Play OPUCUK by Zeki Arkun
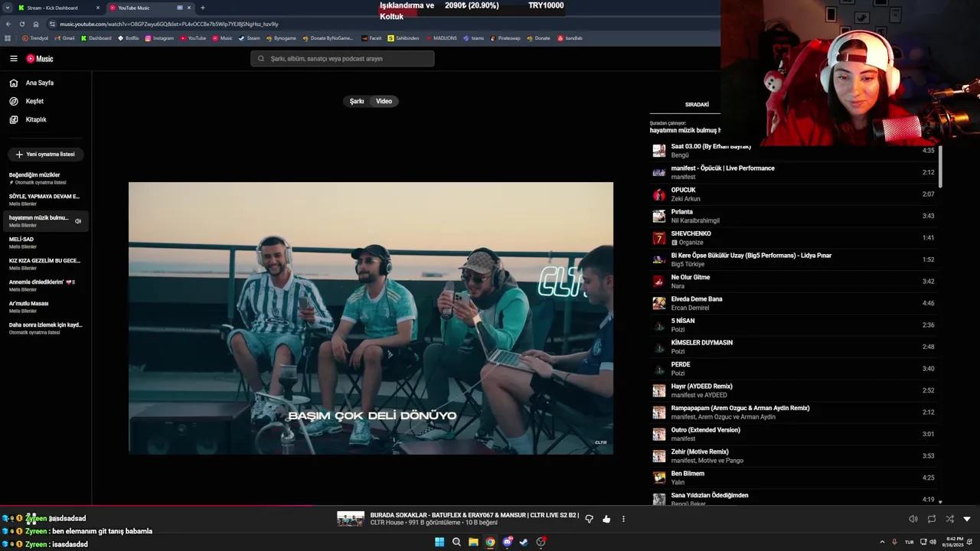Screen dimensions: 980x551 pos(793,194)
